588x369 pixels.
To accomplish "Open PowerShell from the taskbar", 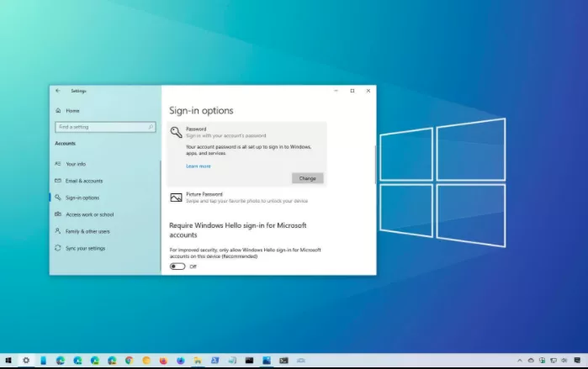I will [x=215, y=361].
